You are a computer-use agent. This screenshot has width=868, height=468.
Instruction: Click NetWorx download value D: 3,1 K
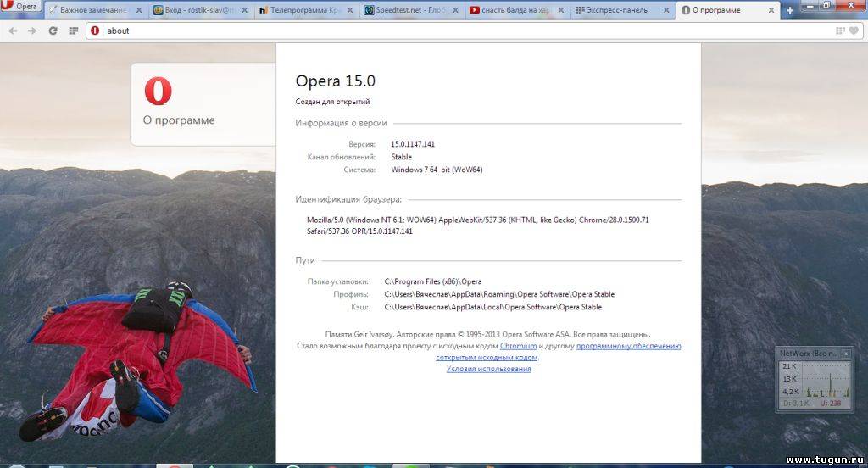[795, 404]
